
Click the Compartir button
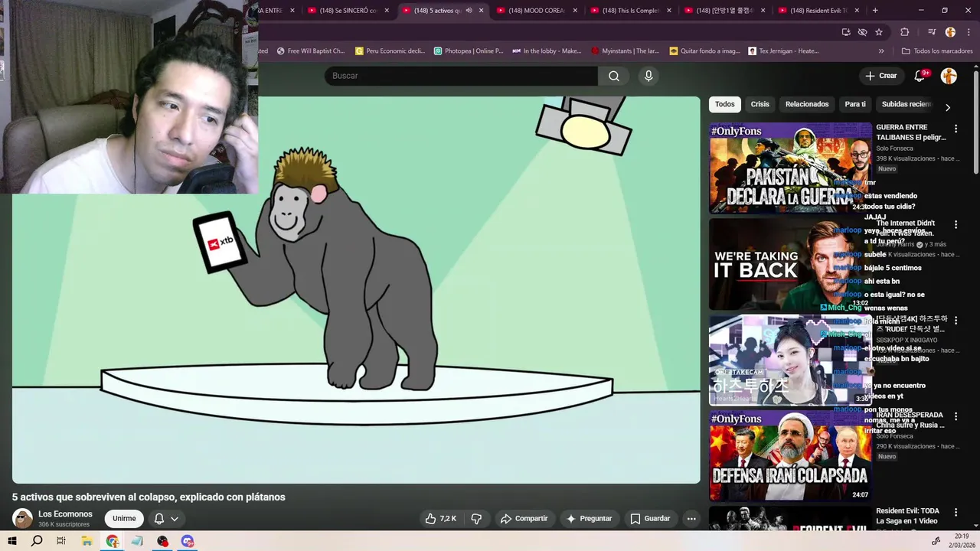(524, 518)
